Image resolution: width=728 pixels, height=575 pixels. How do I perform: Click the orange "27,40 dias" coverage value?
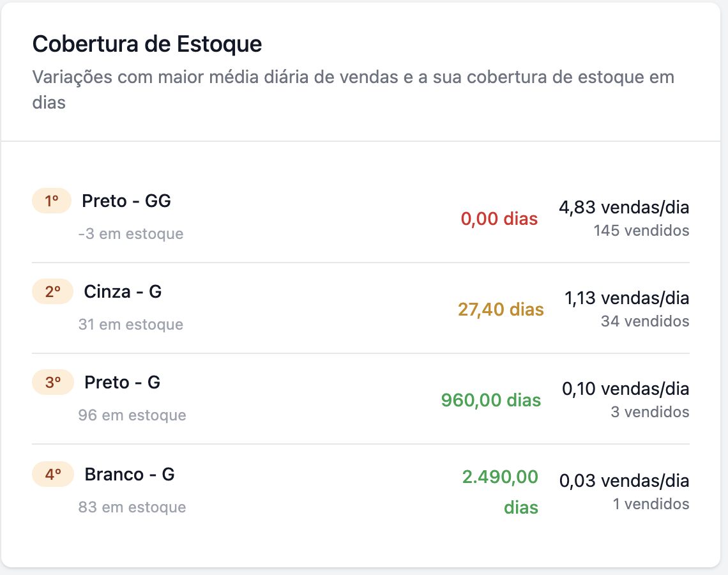pyautogui.click(x=501, y=310)
